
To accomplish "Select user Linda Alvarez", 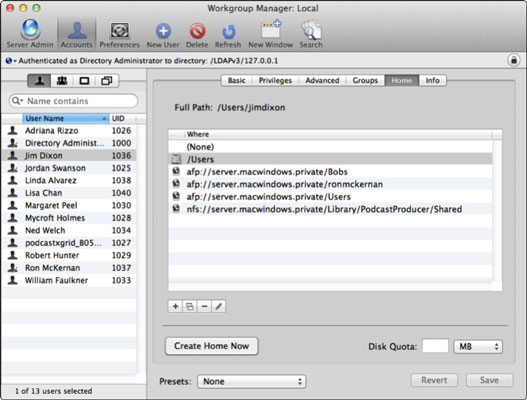I will pos(69,181).
